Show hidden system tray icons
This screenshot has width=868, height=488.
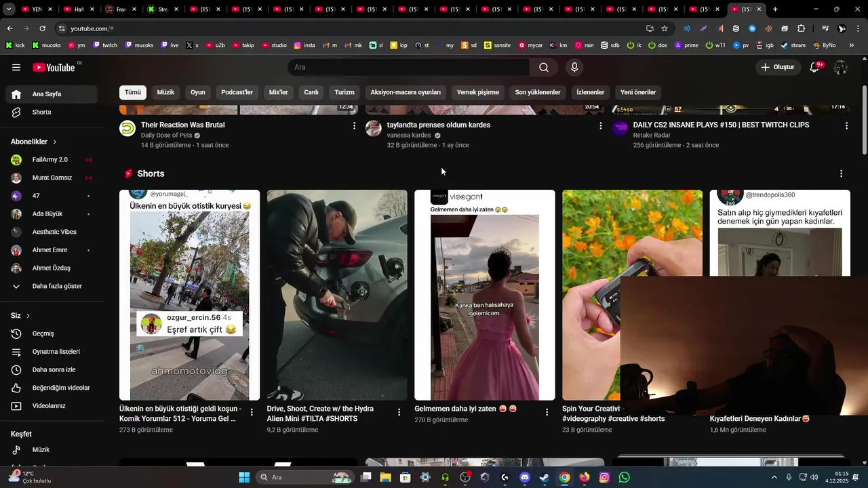774,477
